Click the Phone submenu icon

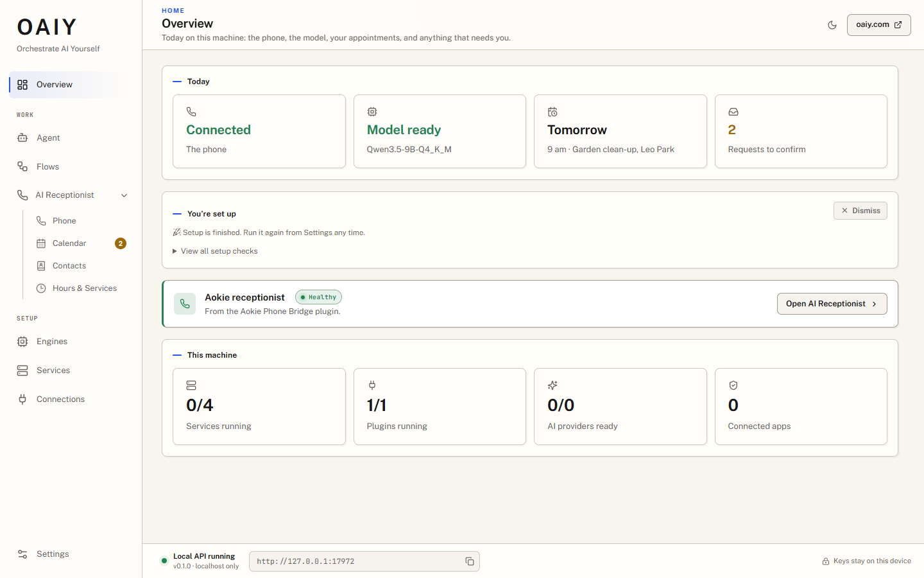(41, 221)
